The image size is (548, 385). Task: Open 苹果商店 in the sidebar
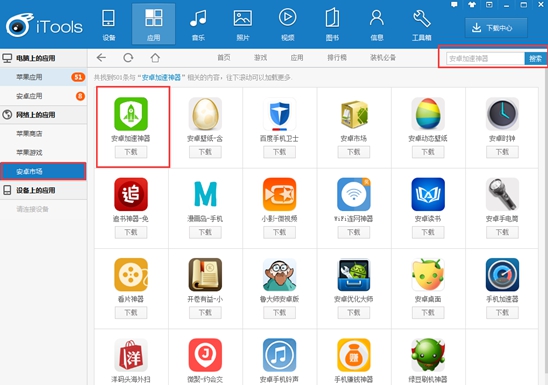[43, 133]
